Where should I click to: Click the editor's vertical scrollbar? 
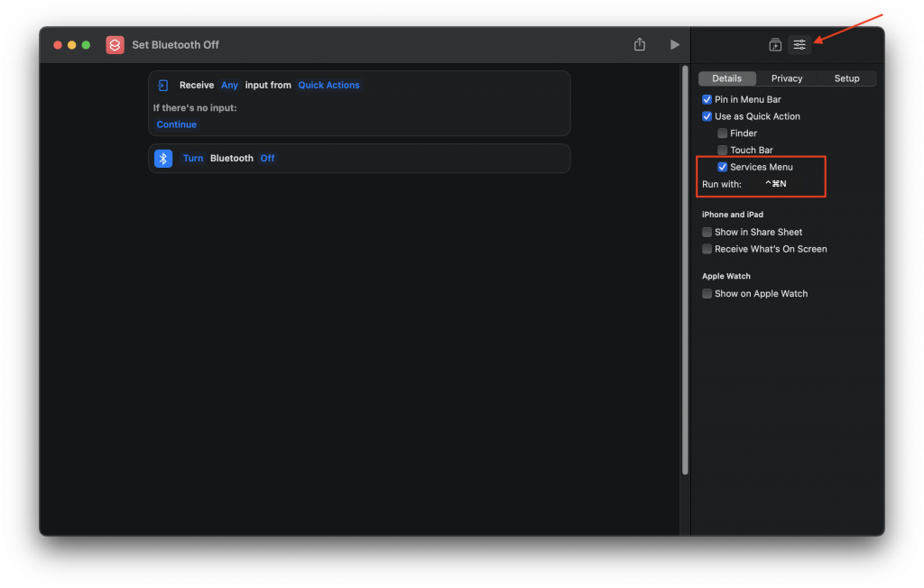pyautogui.click(x=685, y=271)
